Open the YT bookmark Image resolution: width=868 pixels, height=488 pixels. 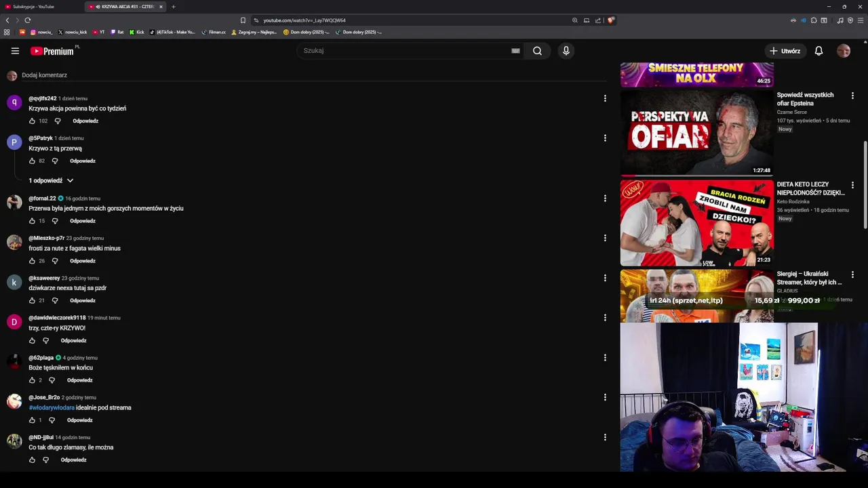click(x=98, y=32)
